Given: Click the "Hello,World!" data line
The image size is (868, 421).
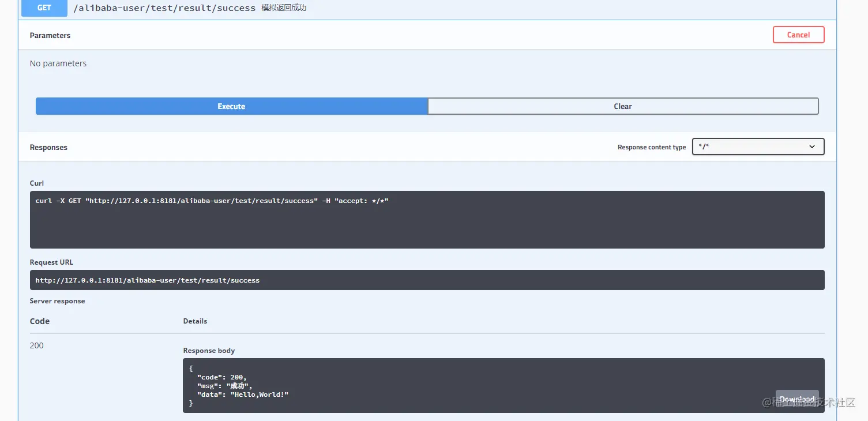Looking at the screenshot, I should 242,394.
